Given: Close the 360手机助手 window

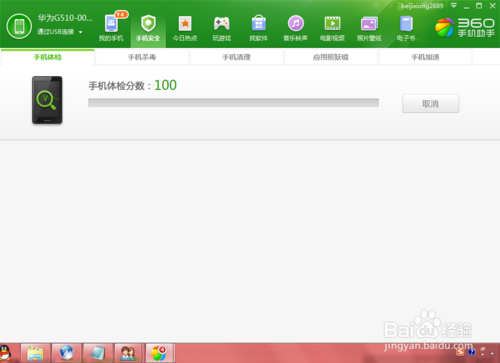Looking at the screenshot, I should click(492, 6).
